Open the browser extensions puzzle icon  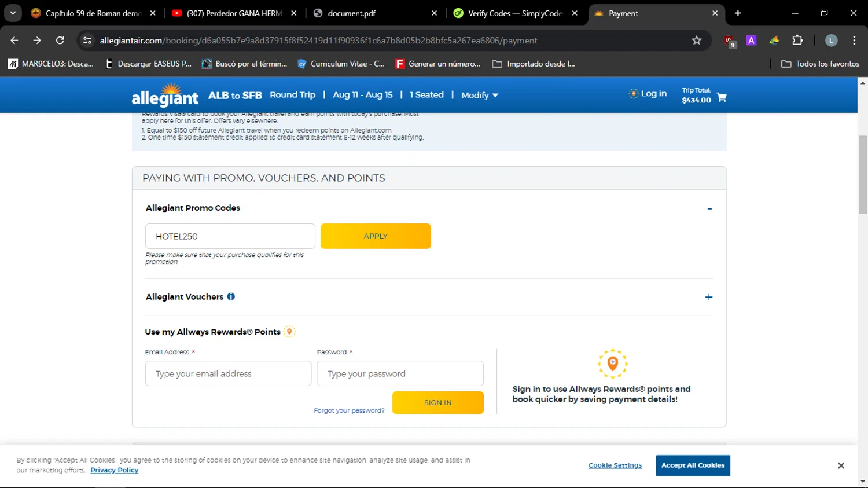pos(797,41)
